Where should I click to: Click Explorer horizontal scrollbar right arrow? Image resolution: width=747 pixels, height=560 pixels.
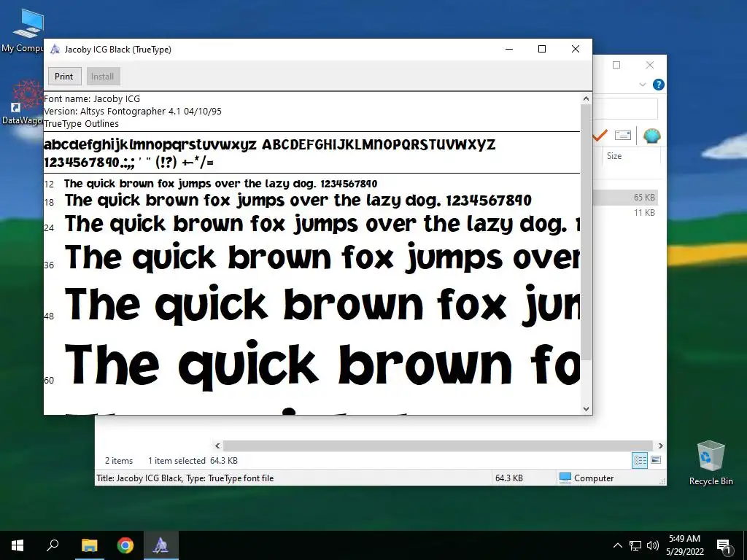(x=660, y=446)
